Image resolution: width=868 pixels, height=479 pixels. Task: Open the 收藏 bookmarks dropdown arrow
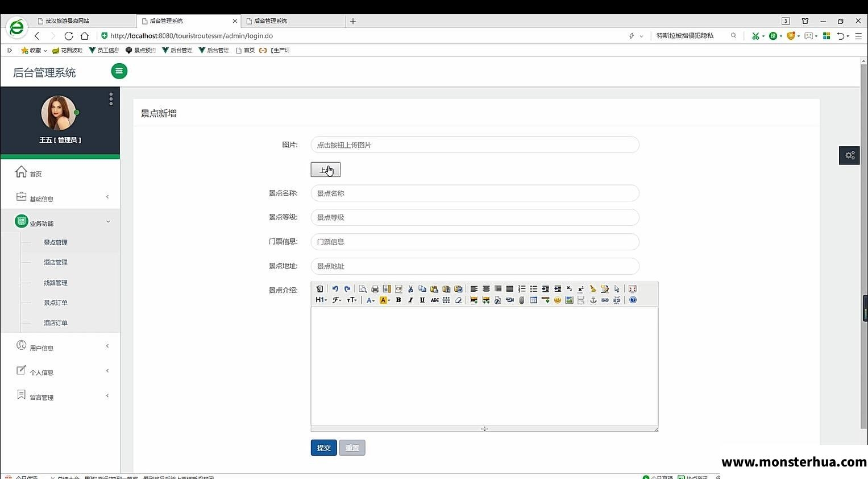[45, 51]
